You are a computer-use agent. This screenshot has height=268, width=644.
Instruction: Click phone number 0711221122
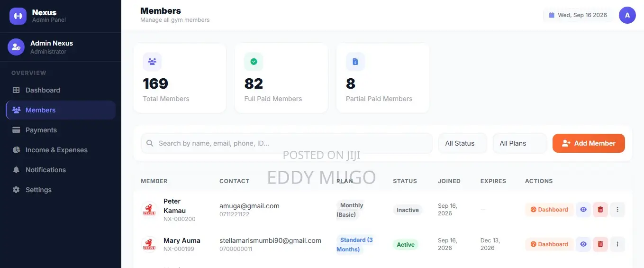(x=234, y=214)
